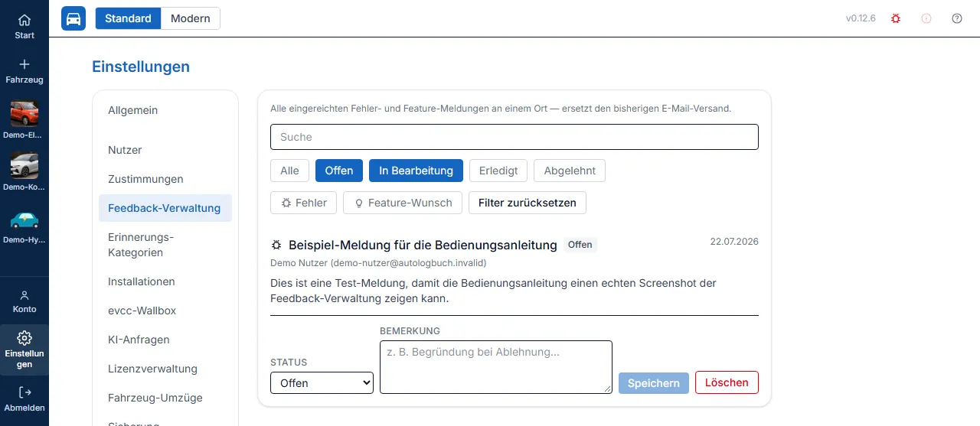Toggle the Erledigt status filter
The height and width of the screenshot is (426, 980).
498,171
